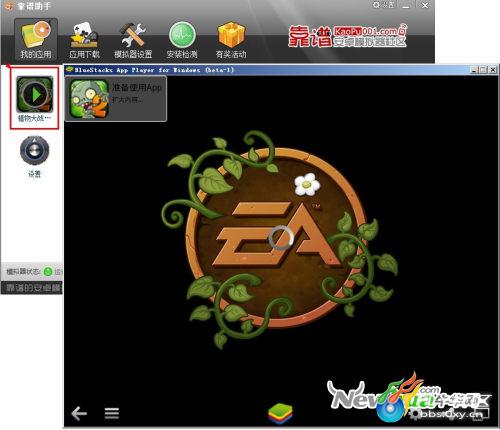Open 模拟器设置 emulator settings tools
The image size is (500, 430).
[x=133, y=40]
